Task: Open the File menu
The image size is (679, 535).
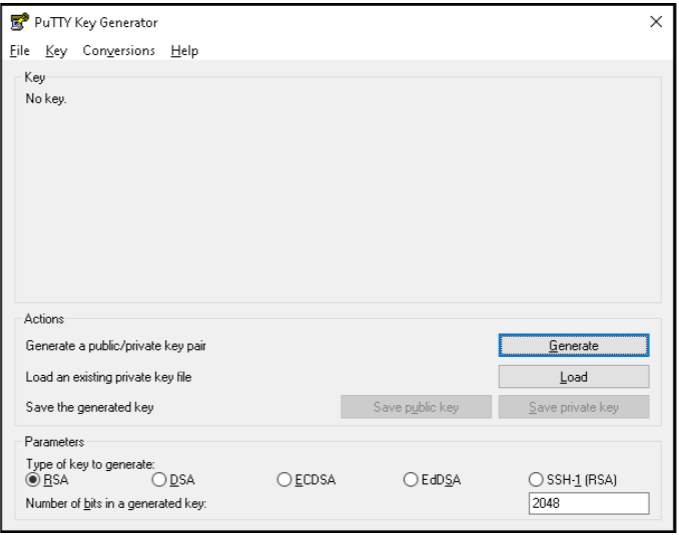Action: 19,51
